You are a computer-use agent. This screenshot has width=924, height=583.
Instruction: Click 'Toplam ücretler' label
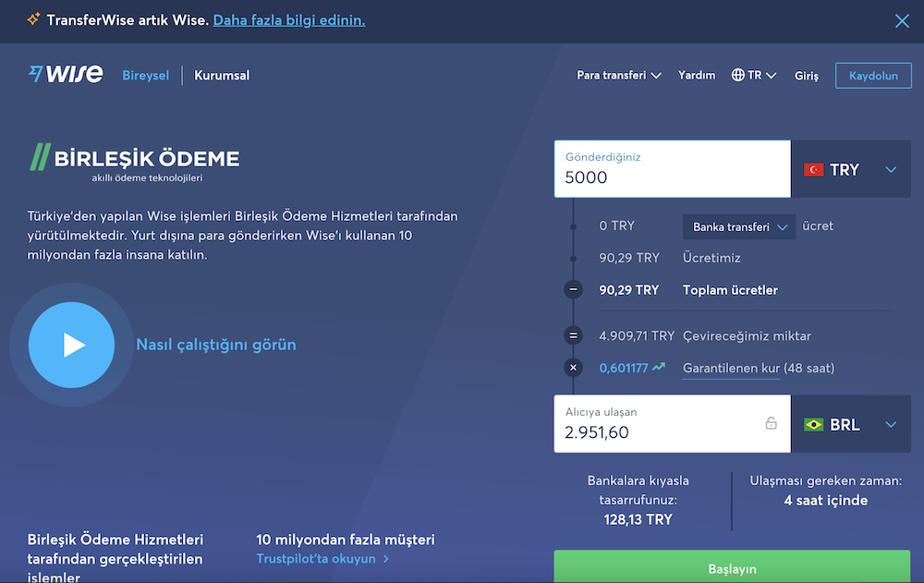point(730,290)
